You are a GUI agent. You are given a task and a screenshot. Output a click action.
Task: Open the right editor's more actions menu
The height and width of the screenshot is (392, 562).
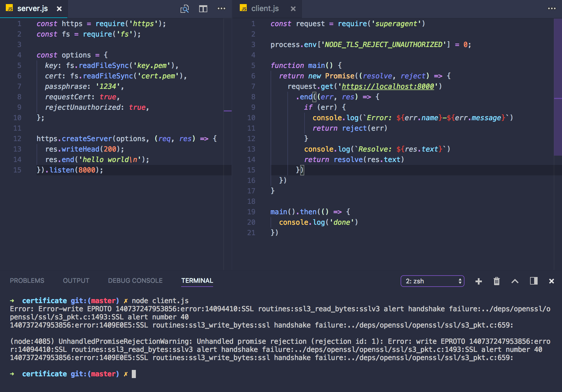[x=552, y=9]
